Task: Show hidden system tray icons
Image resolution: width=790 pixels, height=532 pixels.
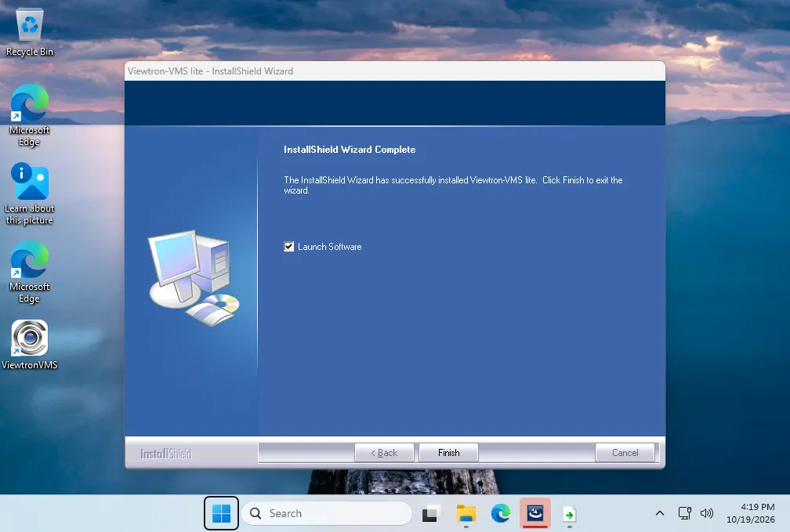Action: (660, 513)
